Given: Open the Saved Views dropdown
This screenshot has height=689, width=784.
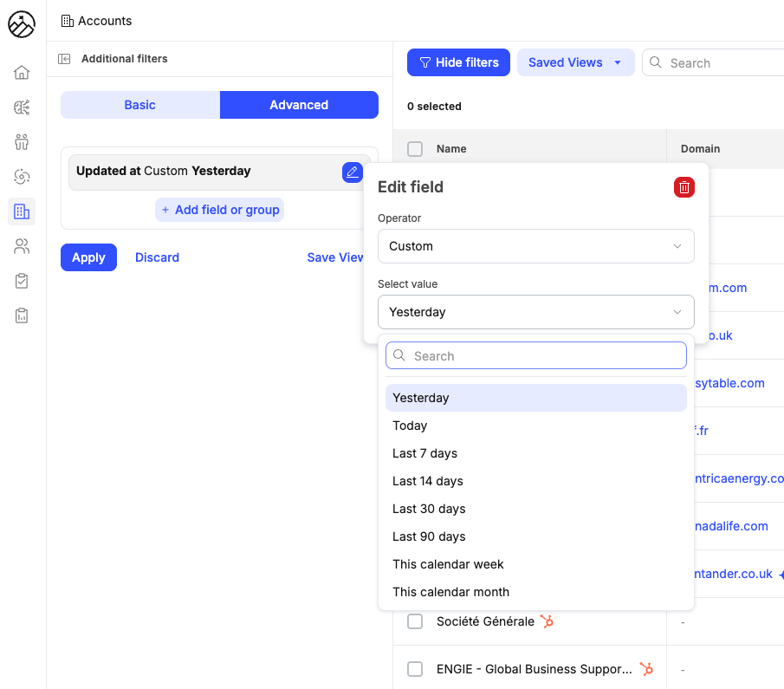Looking at the screenshot, I should tap(575, 62).
